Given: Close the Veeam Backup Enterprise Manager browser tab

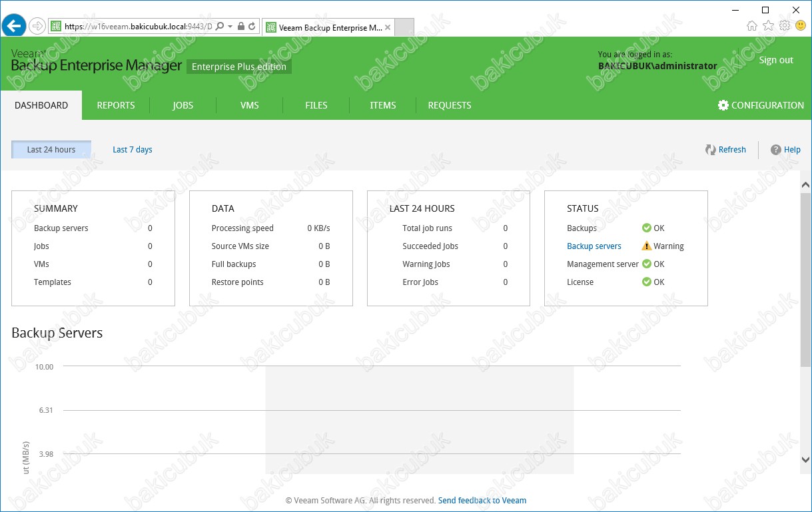Looking at the screenshot, I should [389, 28].
